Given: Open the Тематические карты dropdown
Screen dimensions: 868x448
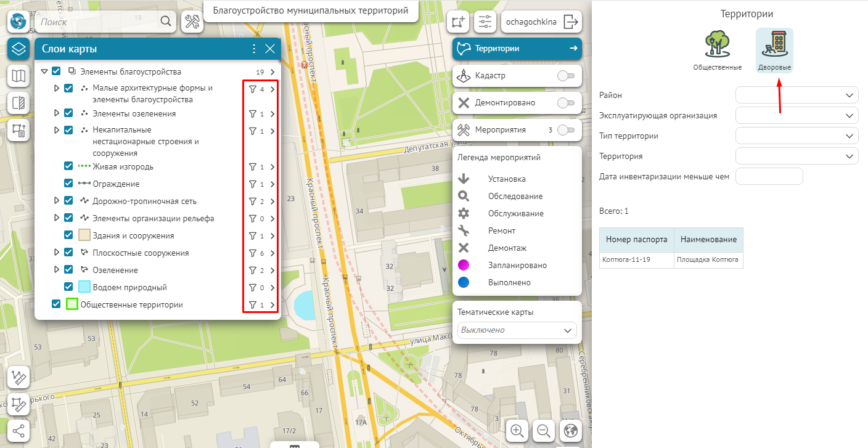Looking at the screenshot, I should [x=517, y=330].
